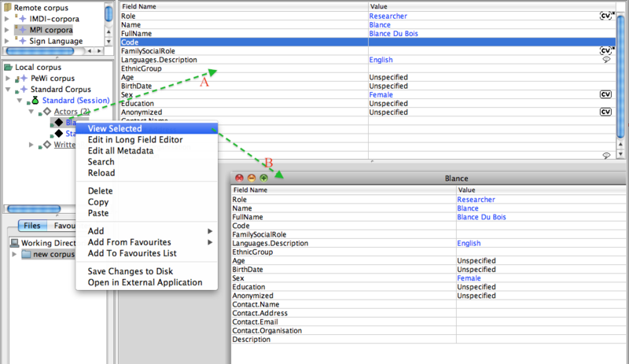Open the CV button on FamilySocialRole row

click(x=605, y=50)
